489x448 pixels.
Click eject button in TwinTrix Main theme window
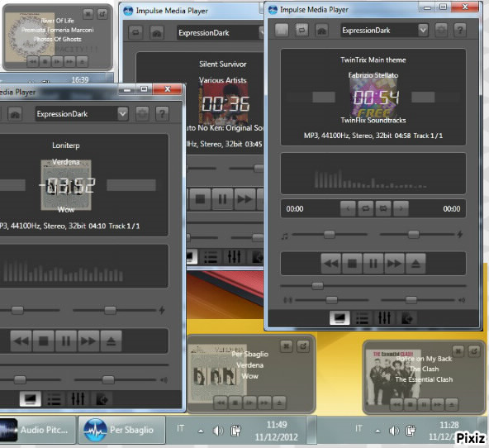(x=415, y=264)
